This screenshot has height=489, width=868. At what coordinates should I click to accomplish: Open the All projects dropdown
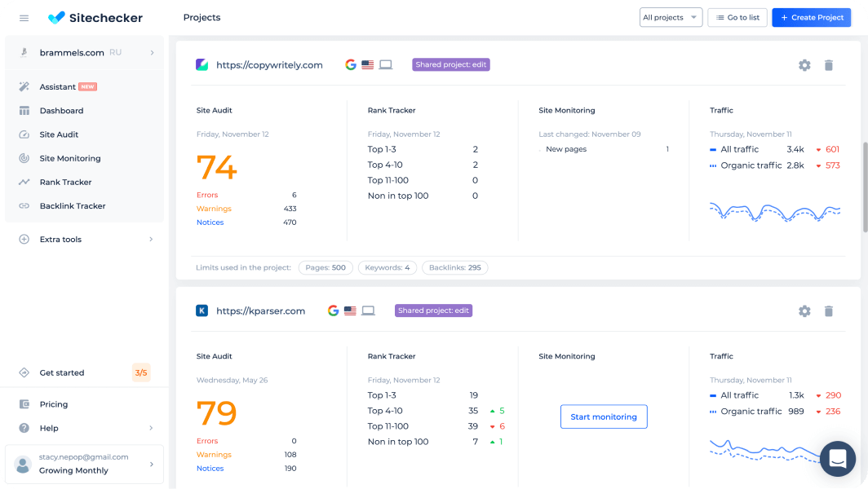(671, 18)
